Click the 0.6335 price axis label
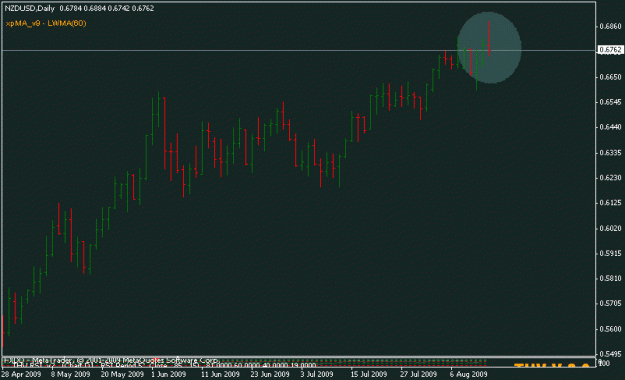 (610, 153)
